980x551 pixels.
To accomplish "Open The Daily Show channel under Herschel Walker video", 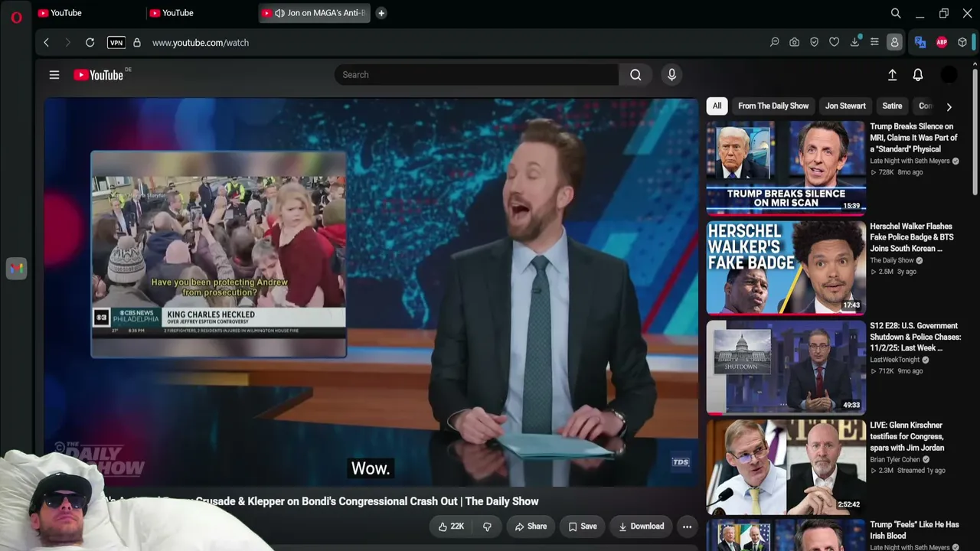I will [892, 260].
